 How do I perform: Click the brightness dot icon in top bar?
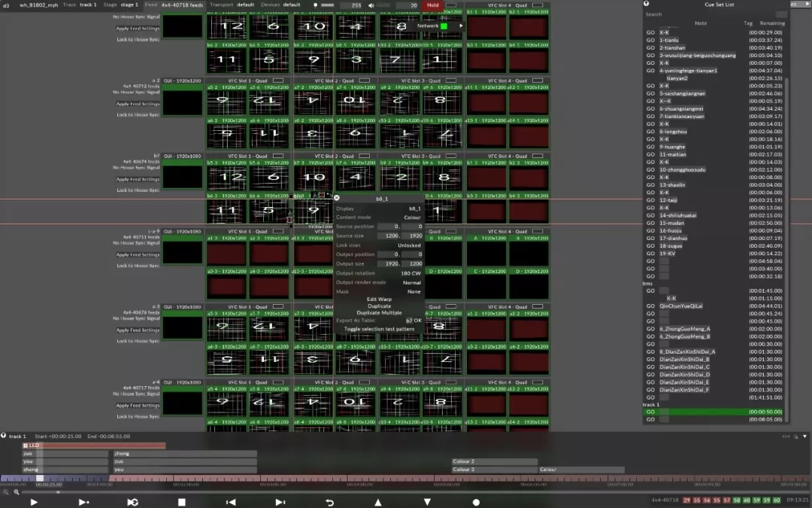315,5
